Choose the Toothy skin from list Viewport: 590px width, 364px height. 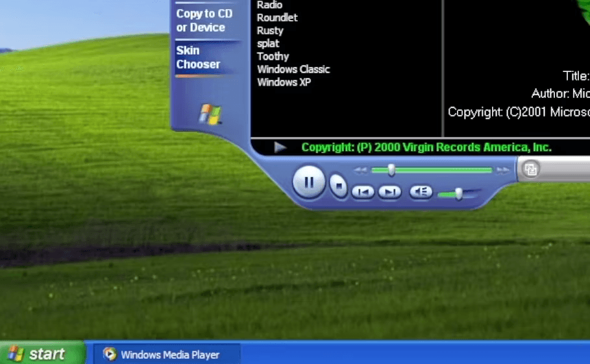tap(273, 56)
